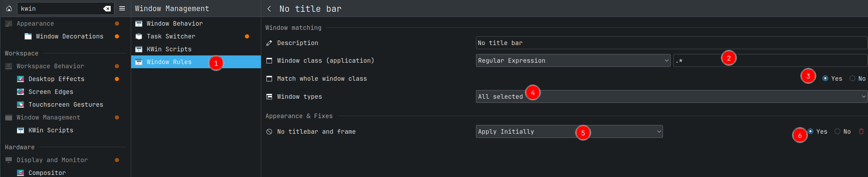Click the Desktop Effects icon

(x=20, y=79)
